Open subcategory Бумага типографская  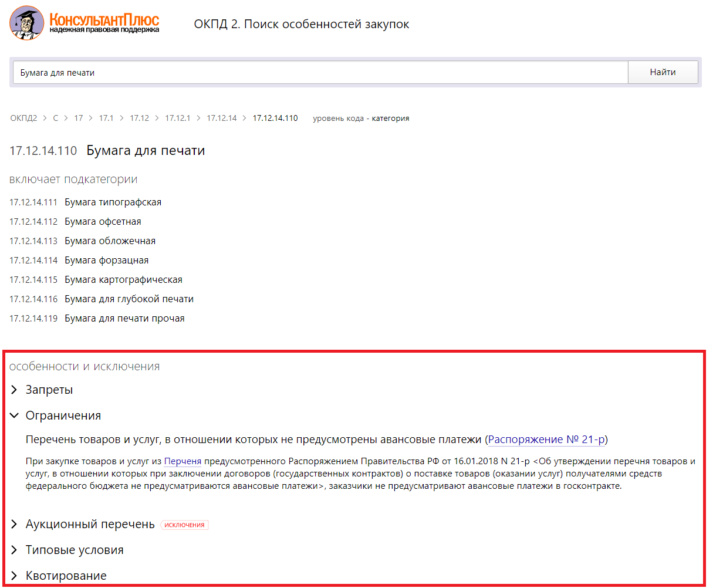coord(113,202)
